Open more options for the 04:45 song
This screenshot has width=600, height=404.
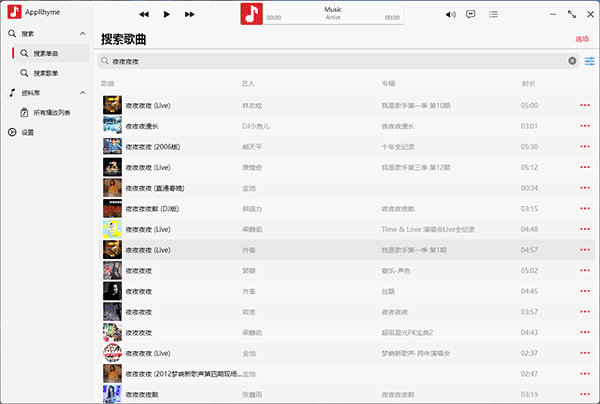tap(585, 291)
